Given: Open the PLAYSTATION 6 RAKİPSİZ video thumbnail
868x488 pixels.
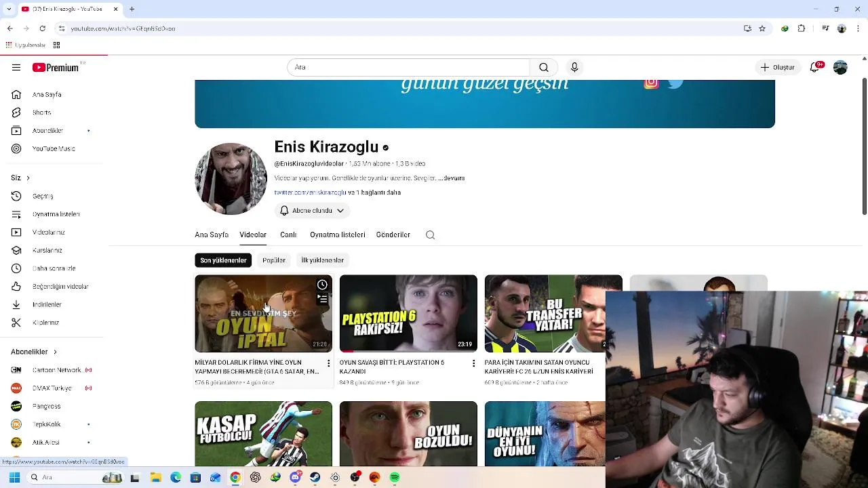Looking at the screenshot, I should pos(408,313).
